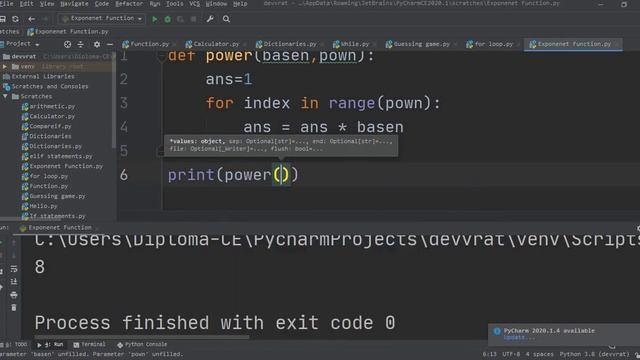Select Compareif.py in the Scratches tree
The width and height of the screenshot is (640, 360).
coord(50,127)
